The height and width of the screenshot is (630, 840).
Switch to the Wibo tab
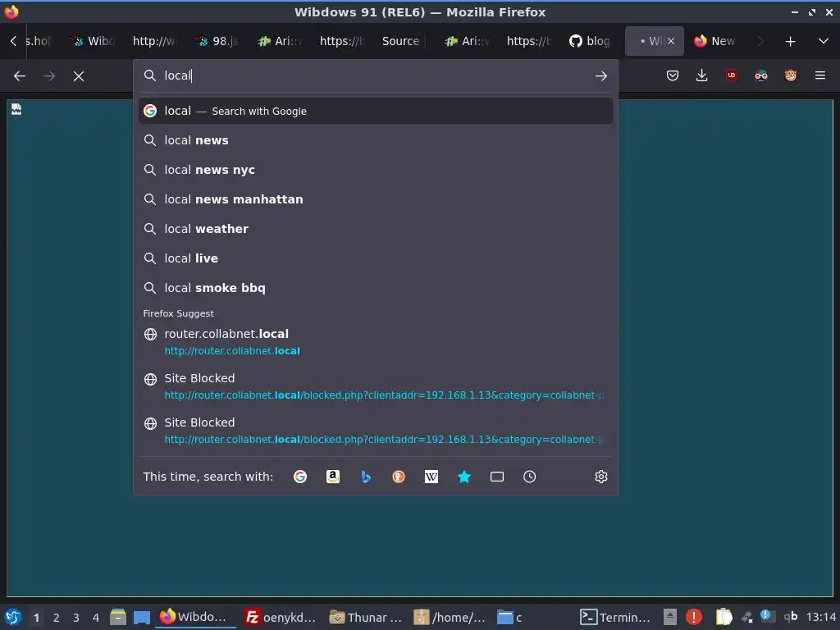(x=93, y=41)
